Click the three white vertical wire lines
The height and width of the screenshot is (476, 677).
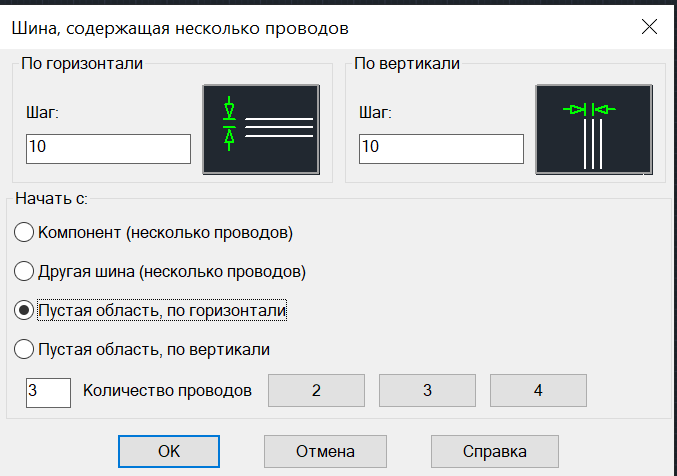[593, 144]
